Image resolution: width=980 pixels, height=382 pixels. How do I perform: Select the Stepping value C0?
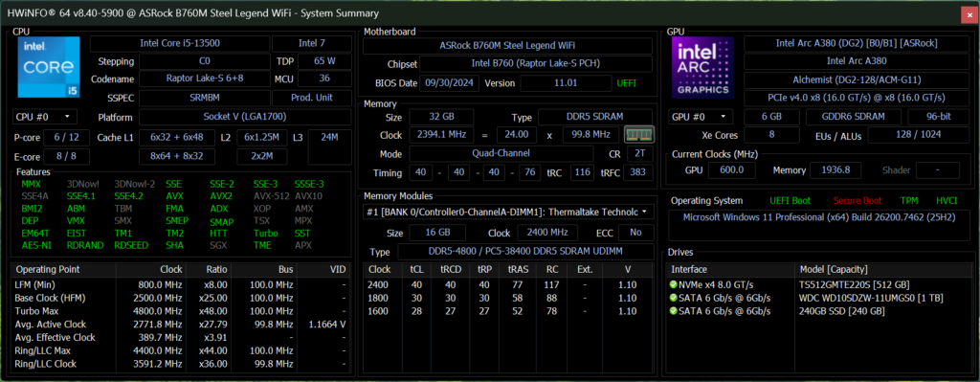205,62
